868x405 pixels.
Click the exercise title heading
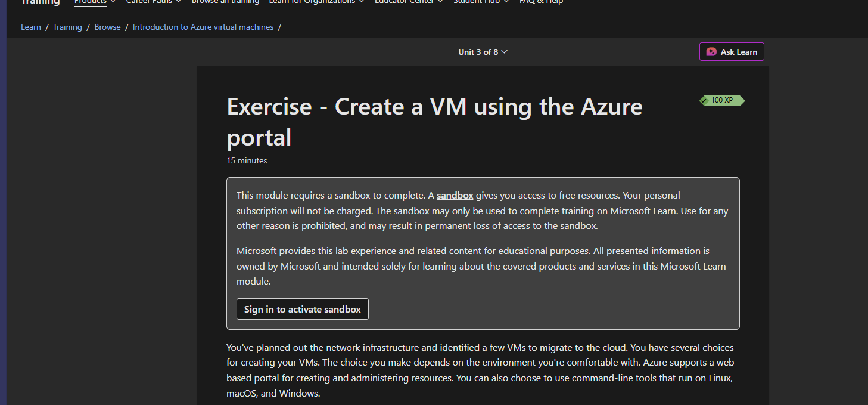tap(435, 122)
